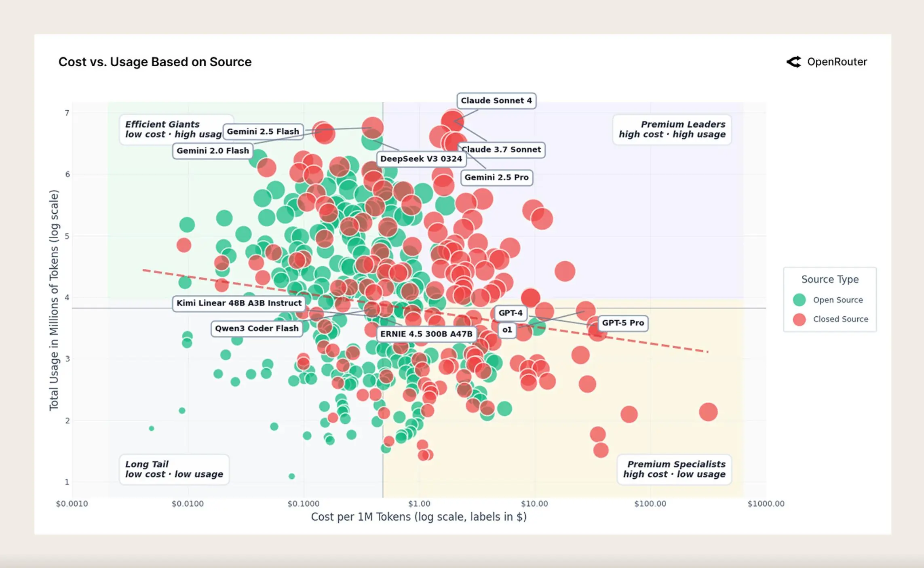Screen dimensions: 924x568
Task: Click the GPT-4 annotation label
Action: pos(511,313)
